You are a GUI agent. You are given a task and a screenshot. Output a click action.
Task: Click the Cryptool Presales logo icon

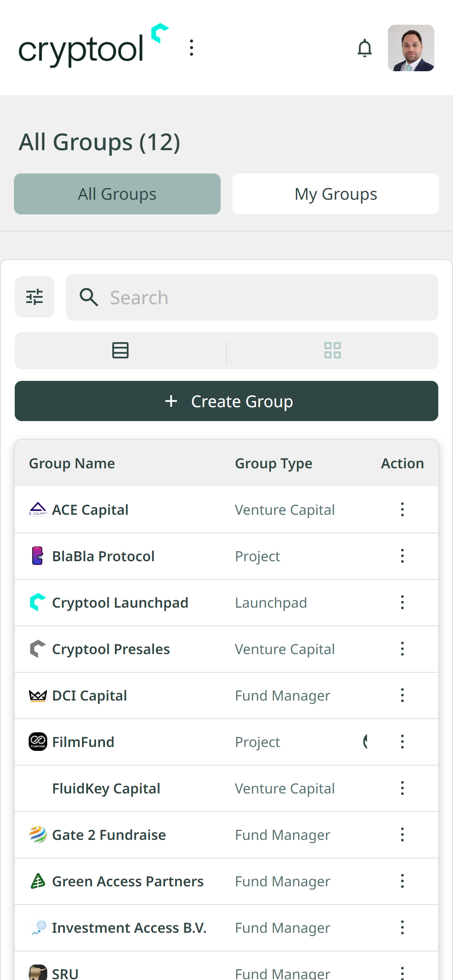38,649
